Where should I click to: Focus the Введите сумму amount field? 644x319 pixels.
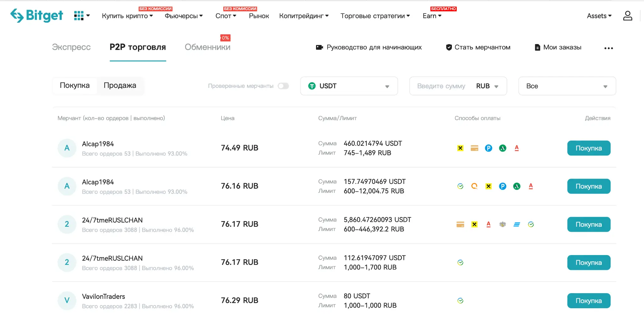point(441,86)
